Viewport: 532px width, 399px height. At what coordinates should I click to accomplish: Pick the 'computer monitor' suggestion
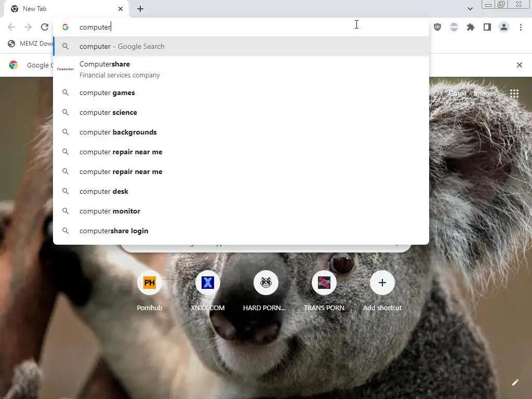pos(241,211)
